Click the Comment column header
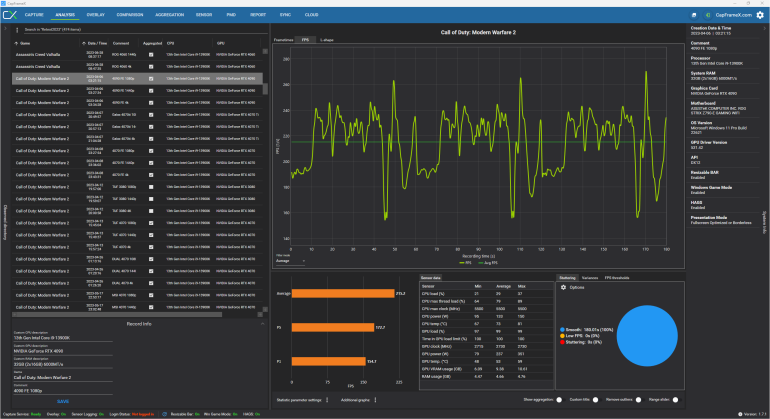 click(x=121, y=43)
